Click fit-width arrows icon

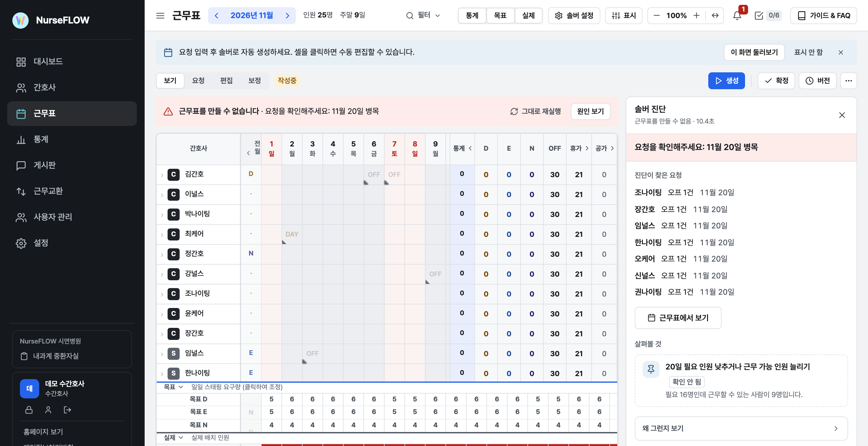pyautogui.click(x=715, y=15)
